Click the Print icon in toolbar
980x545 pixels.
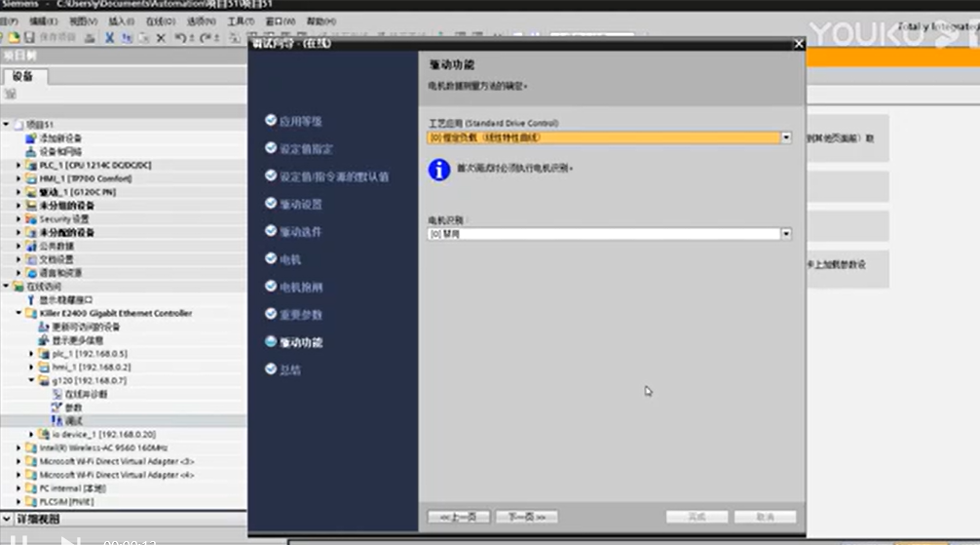click(90, 38)
